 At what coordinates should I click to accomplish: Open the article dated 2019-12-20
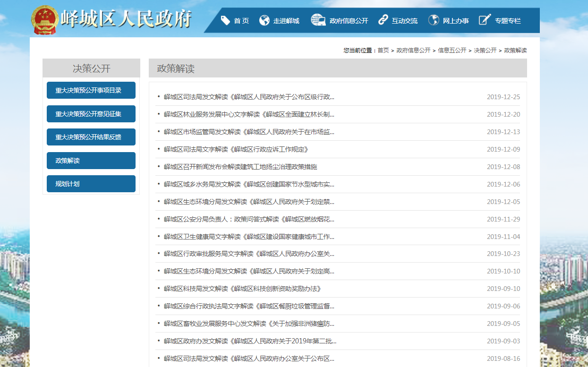[249, 114]
